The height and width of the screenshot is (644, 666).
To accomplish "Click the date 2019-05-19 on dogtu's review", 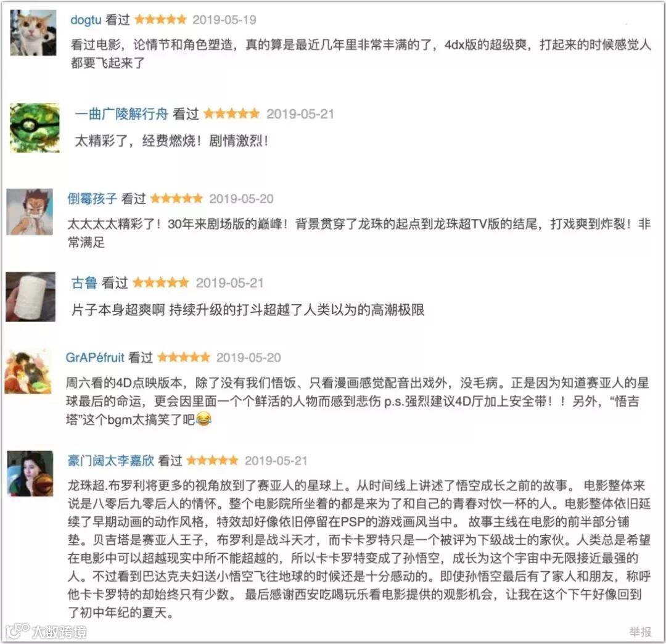I will (x=224, y=20).
